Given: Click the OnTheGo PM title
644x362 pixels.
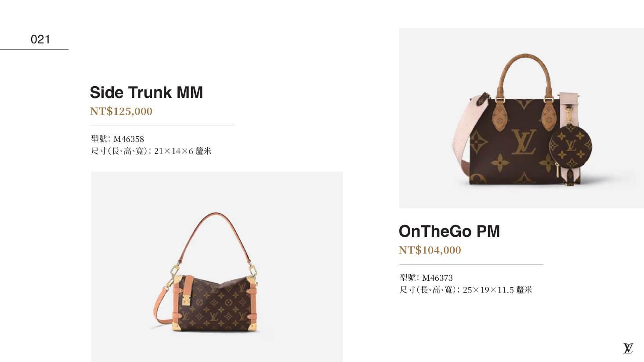Looking at the screenshot, I should click(449, 231).
